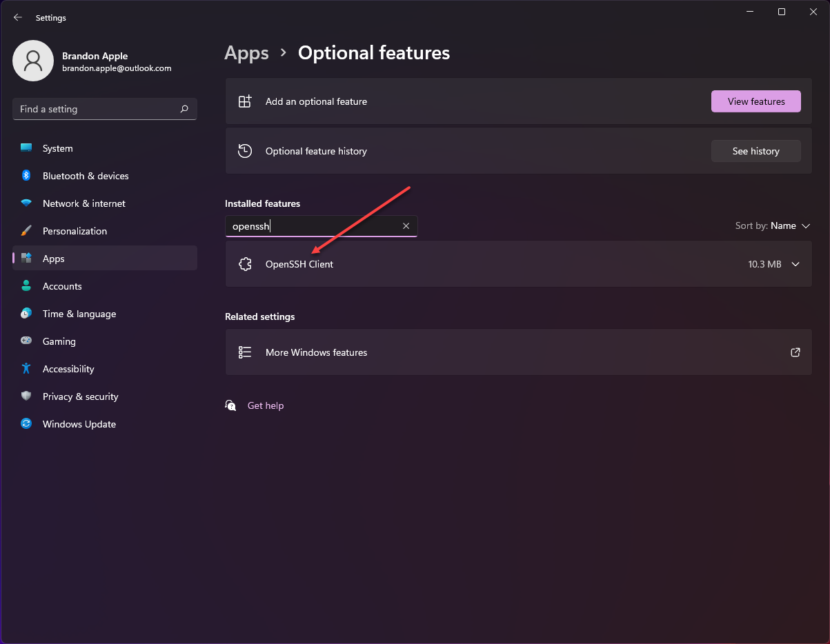Click the external link icon on More Windows features
The width and height of the screenshot is (830, 644).
pyautogui.click(x=796, y=352)
